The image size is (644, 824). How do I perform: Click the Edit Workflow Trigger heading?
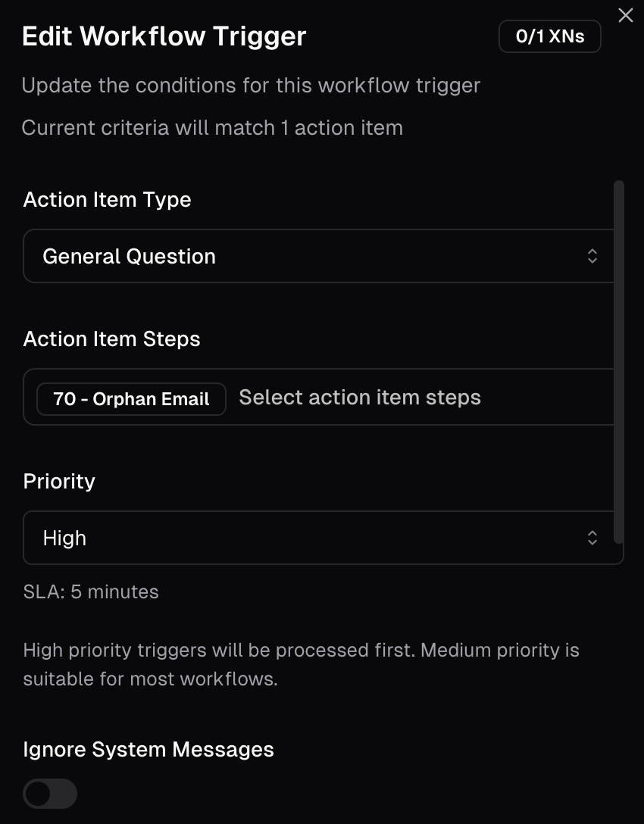[164, 36]
